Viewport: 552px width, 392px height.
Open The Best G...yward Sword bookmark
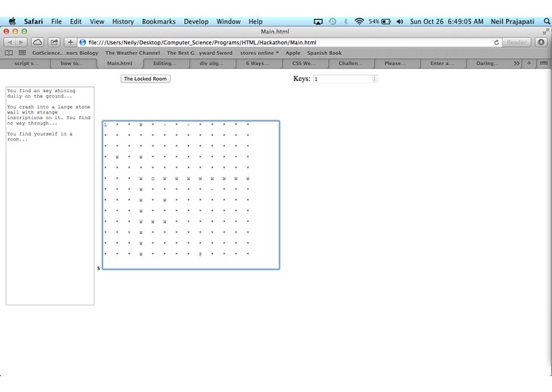click(199, 52)
